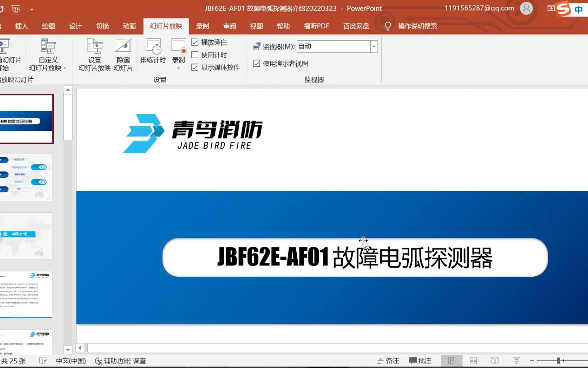Open the Monitor (监视器) dropdown
The height and width of the screenshot is (368, 588).
click(x=374, y=47)
